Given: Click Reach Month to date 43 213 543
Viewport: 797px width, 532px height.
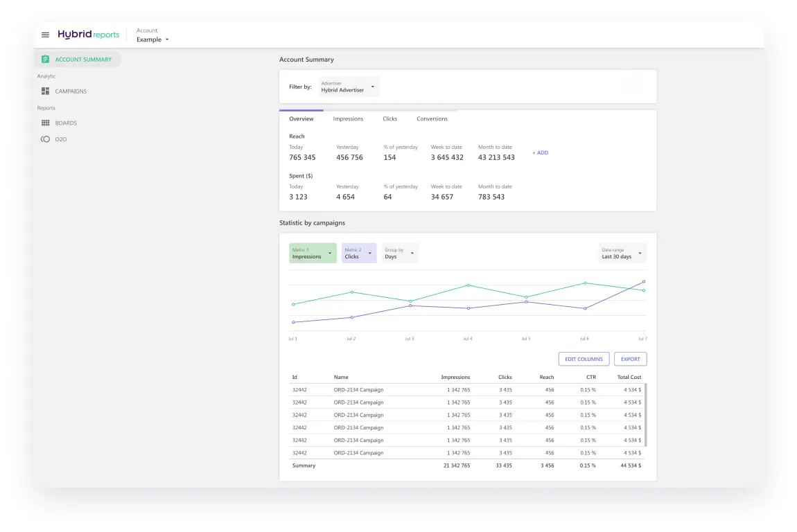Looking at the screenshot, I should [497, 157].
